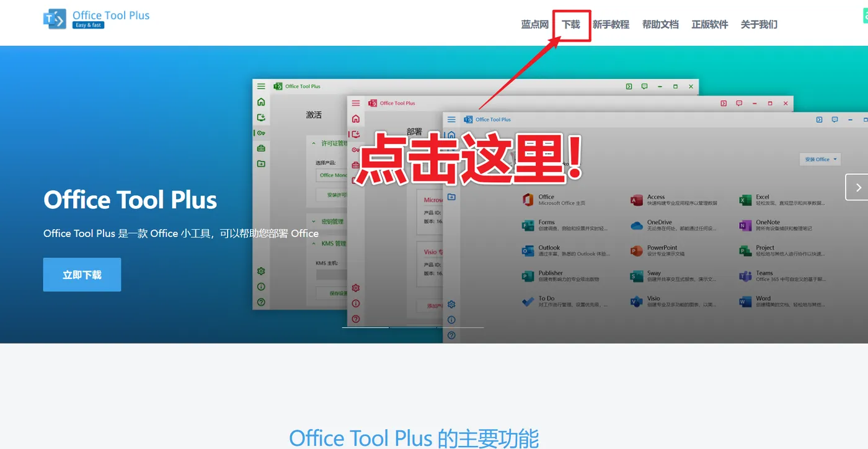Open the command box icon in green window
The height and width of the screenshot is (449, 868).
(629, 86)
